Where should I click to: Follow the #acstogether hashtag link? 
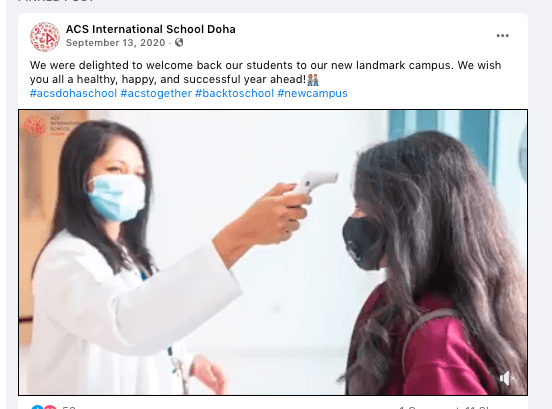point(156,93)
